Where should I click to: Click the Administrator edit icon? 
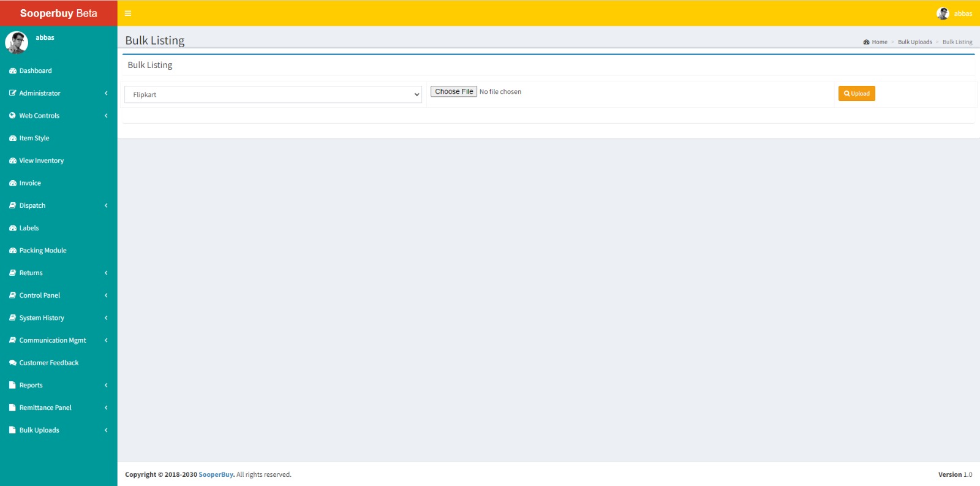click(13, 93)
